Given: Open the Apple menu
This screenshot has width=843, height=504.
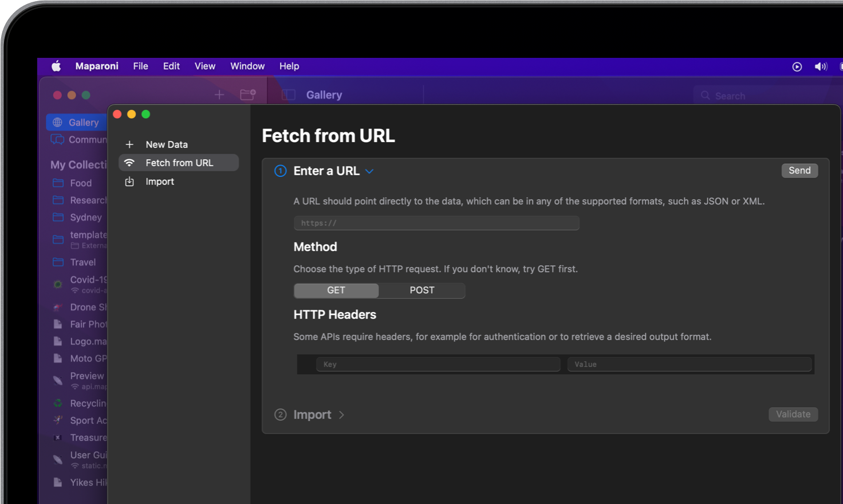Looking at the screenshot, I should (56, 66).
